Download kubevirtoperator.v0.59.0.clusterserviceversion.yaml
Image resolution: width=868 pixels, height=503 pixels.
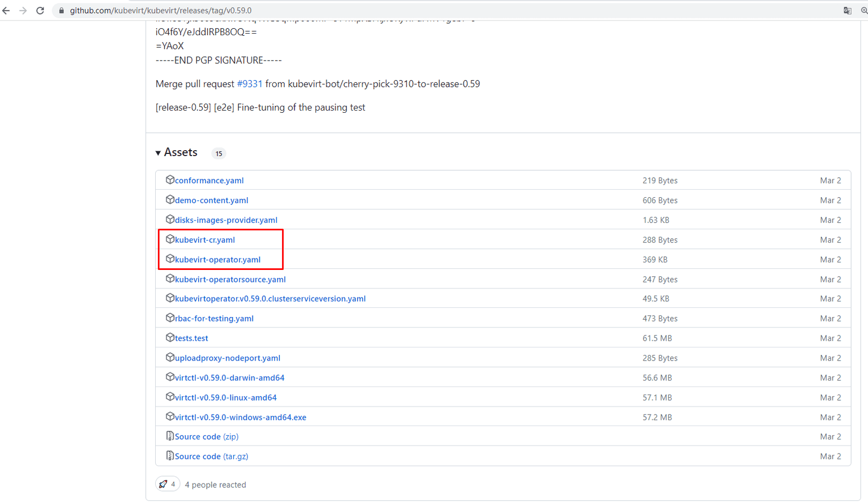[270, 299]
